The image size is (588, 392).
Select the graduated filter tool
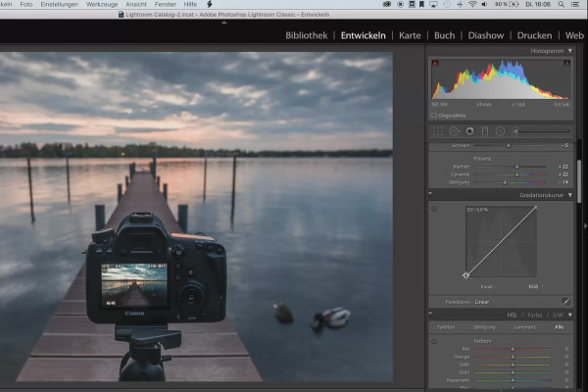click(x=485, y=131)
